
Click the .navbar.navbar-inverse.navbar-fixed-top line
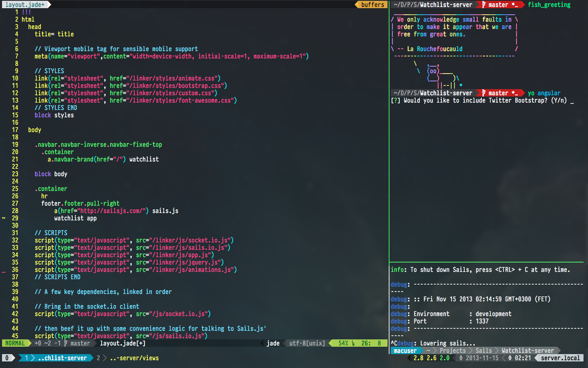click(x=98, y=144)
